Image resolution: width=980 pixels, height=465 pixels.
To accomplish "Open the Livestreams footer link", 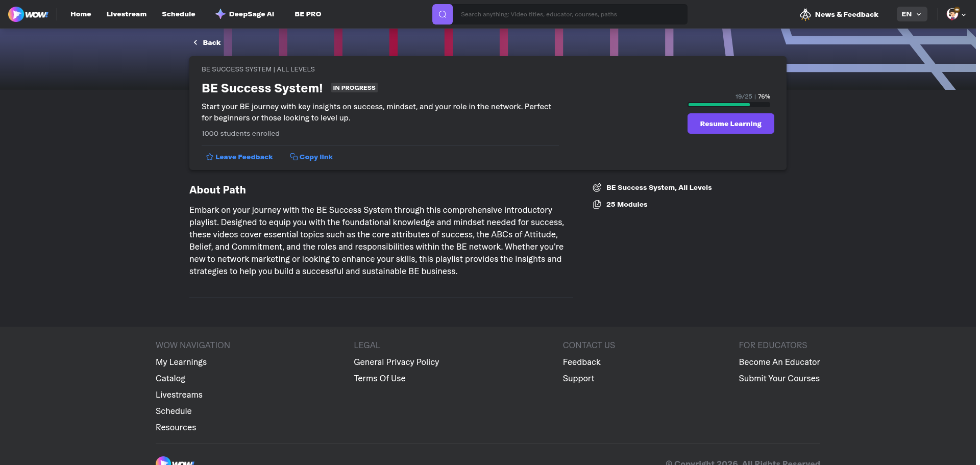I will click(x=179, y=395).
